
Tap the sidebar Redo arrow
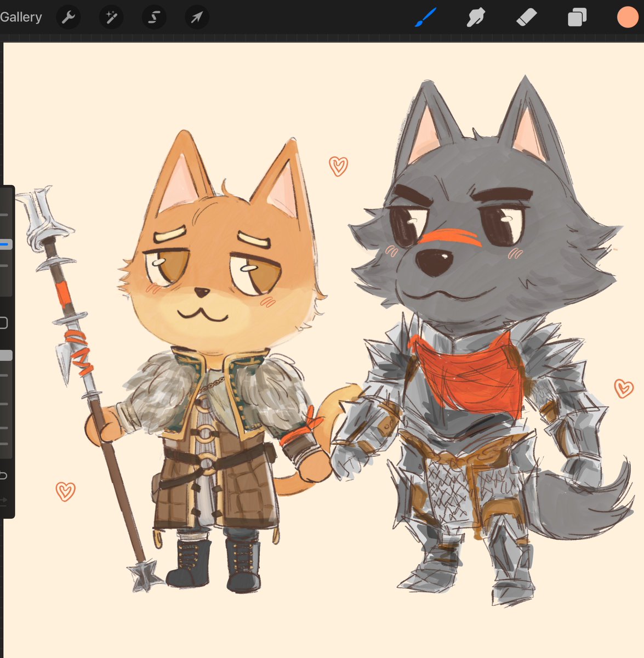coord(3,500)
